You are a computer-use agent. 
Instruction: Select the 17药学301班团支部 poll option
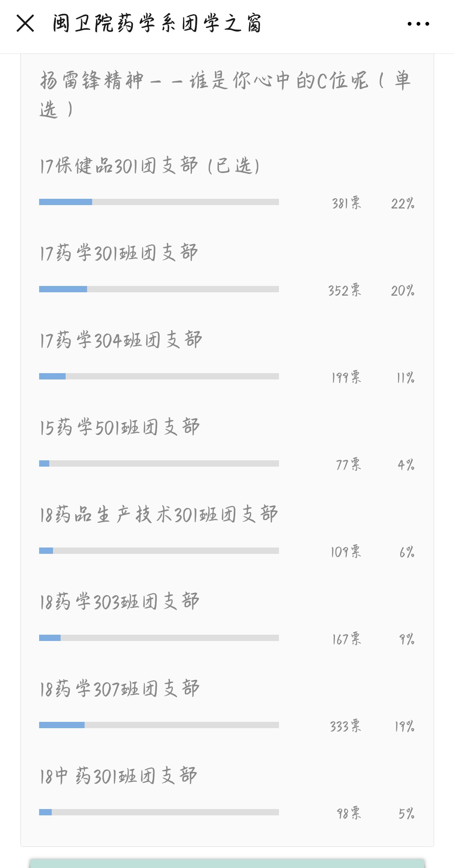[119, 253]
